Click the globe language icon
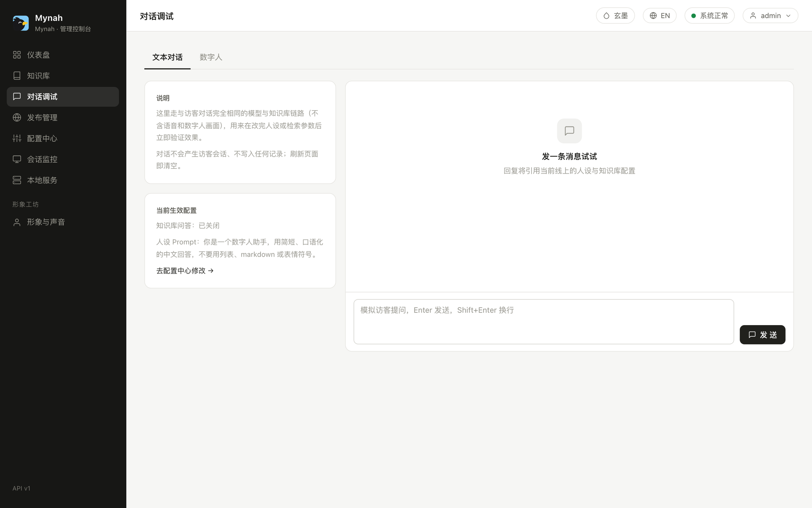Screen dimensions: 812x508 tap(653, 16)
